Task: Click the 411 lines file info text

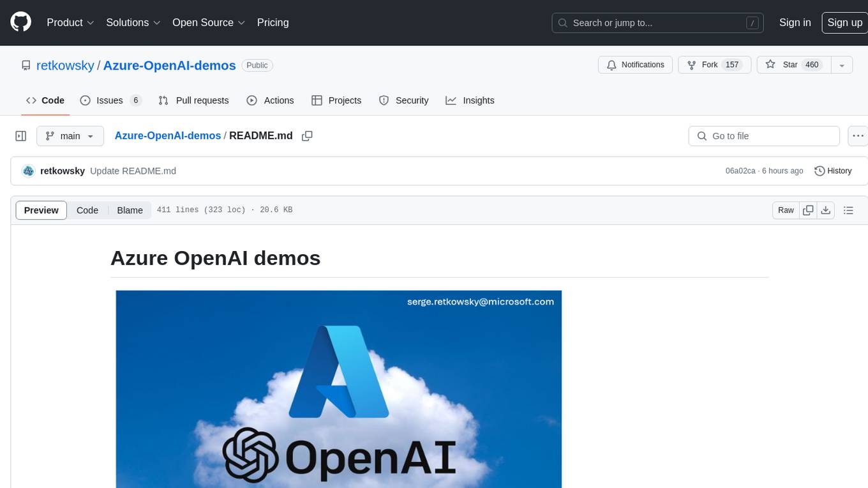Action: coord(224,210)
